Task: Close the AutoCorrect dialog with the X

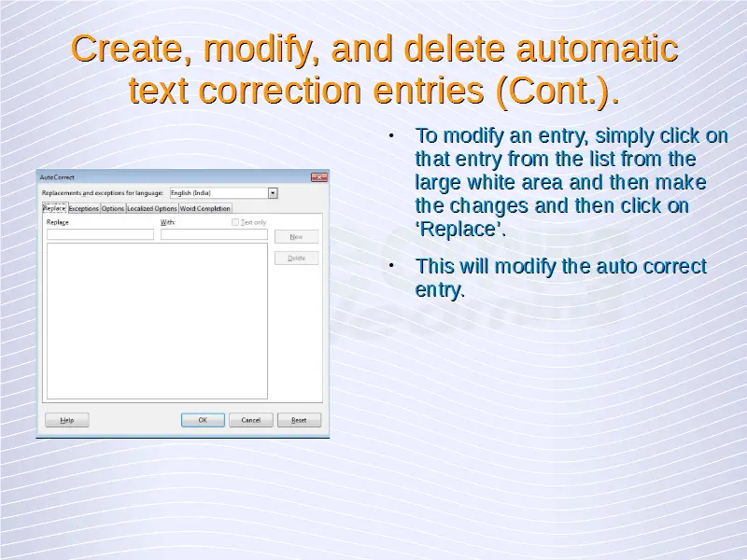Action: click(x=319, y=176)
